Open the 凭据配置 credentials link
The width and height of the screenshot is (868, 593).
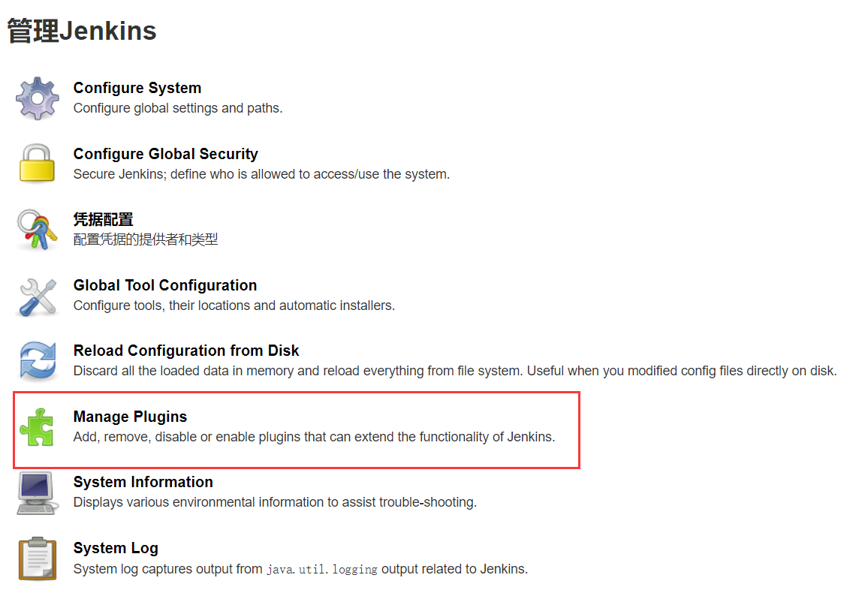(103, 220)
